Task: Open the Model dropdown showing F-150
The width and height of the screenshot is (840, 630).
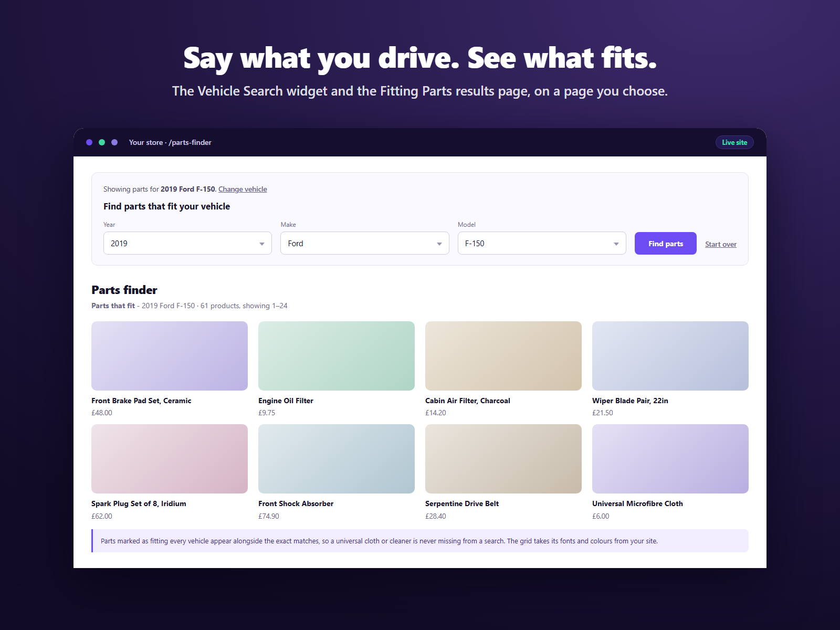Action: pos(542,243)
